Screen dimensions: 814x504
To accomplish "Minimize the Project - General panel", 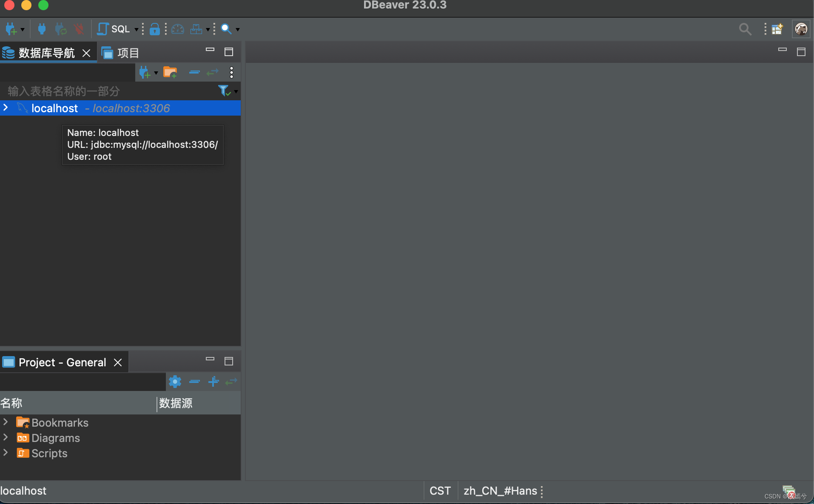I will coord(210,359).
